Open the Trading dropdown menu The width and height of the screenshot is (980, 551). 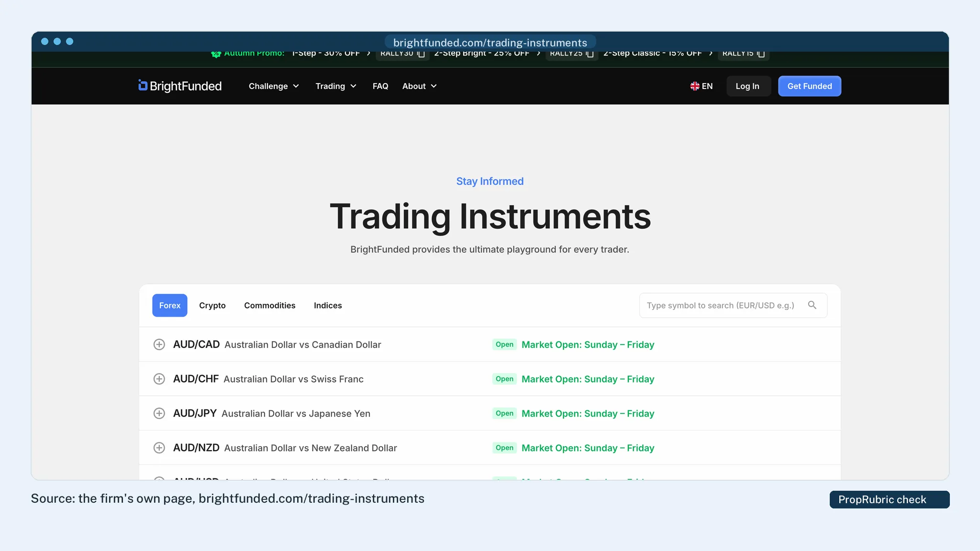coord(336,86)
